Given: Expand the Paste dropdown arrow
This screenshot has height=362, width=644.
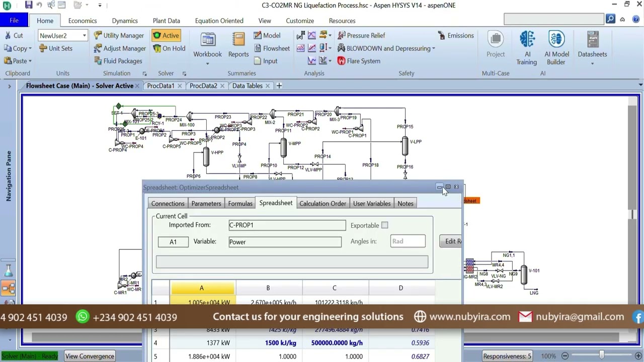Looking at the screenshot, I should click(x=30, y=61).
